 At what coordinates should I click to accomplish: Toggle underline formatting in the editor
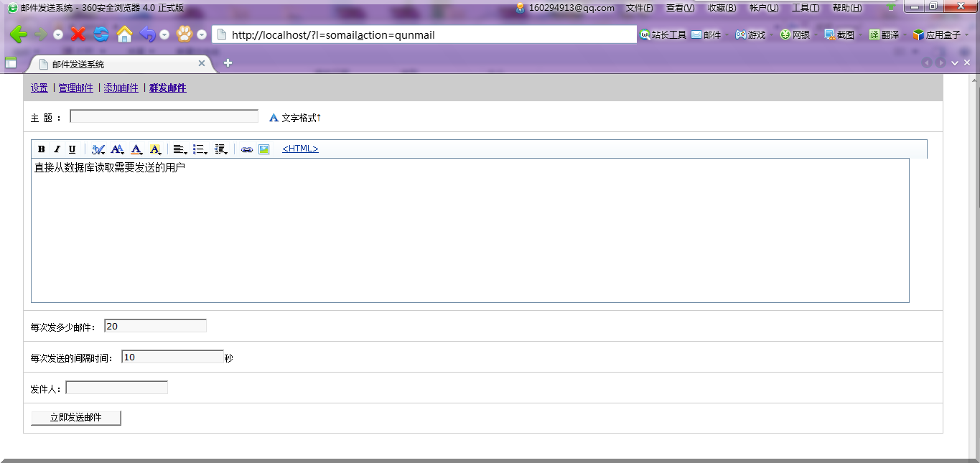72,149
